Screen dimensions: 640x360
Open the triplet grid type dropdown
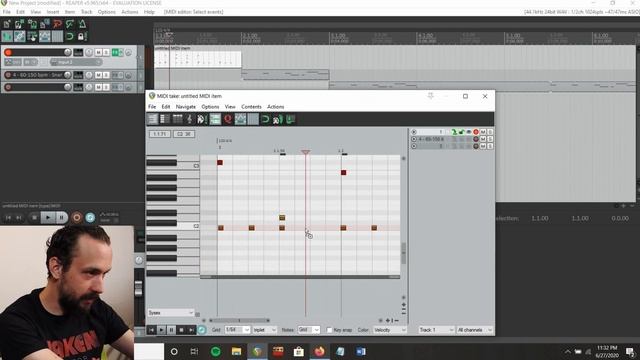[x=264, y=330]
